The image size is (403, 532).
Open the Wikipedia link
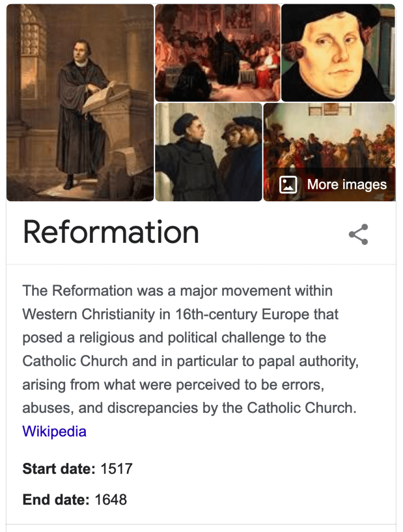(54, 431)
